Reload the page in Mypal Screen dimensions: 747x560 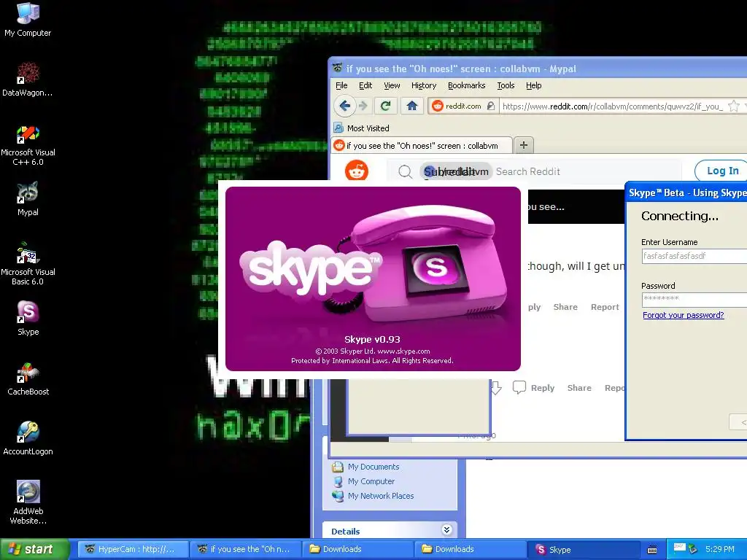click(x=386, y=106)
